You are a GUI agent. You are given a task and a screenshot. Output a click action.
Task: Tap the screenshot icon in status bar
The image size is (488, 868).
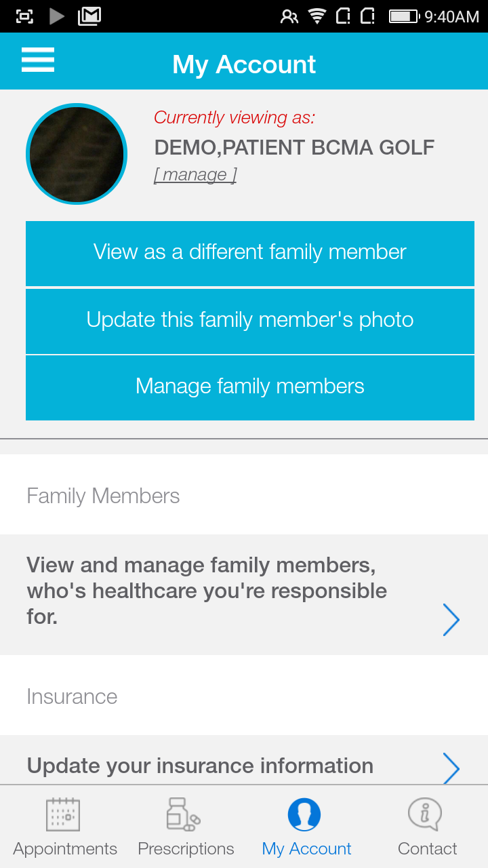[24, 16]
